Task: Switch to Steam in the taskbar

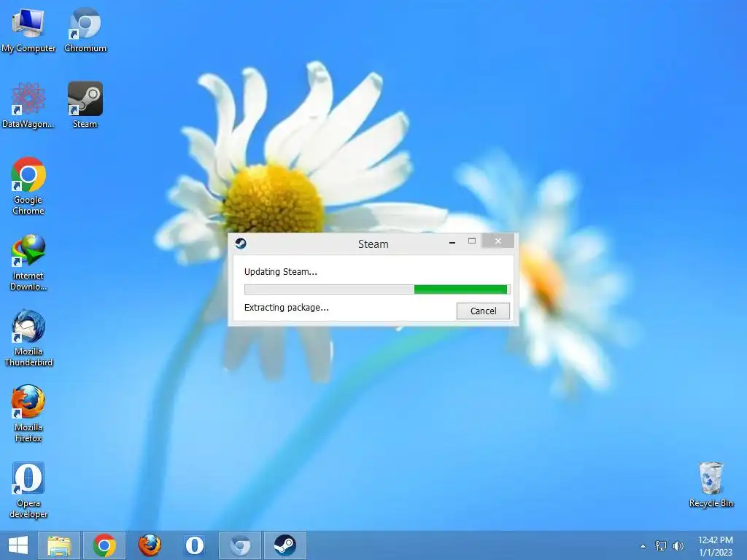Action: pyautogui.click(x=285, y=545)
